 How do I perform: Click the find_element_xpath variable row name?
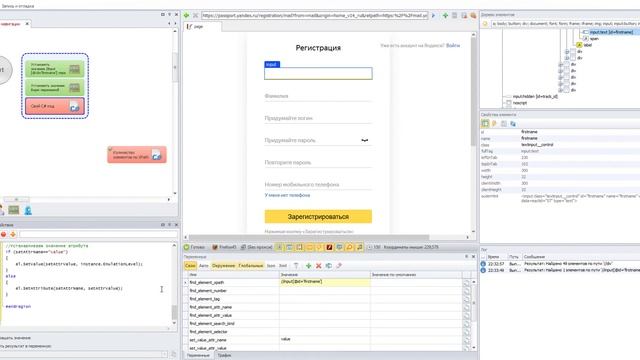207,282
